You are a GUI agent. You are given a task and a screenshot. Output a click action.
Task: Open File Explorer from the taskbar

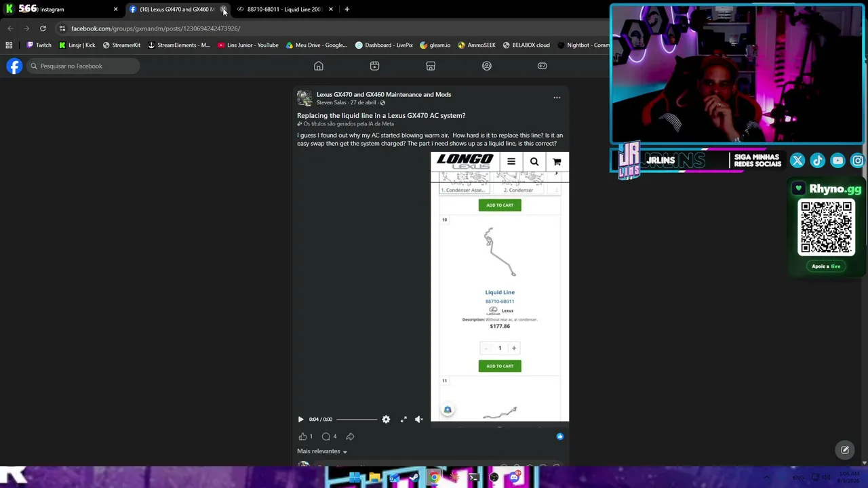pos(374,478)
